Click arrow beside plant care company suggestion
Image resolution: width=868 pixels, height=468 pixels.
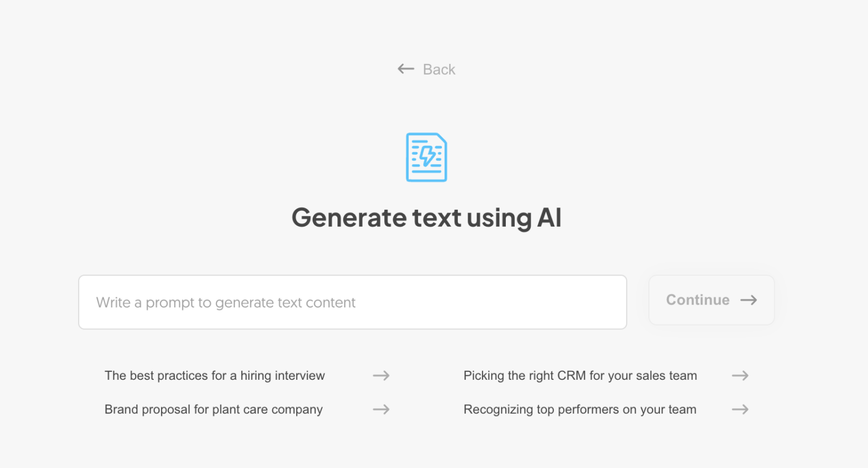[x=381, y=410]
